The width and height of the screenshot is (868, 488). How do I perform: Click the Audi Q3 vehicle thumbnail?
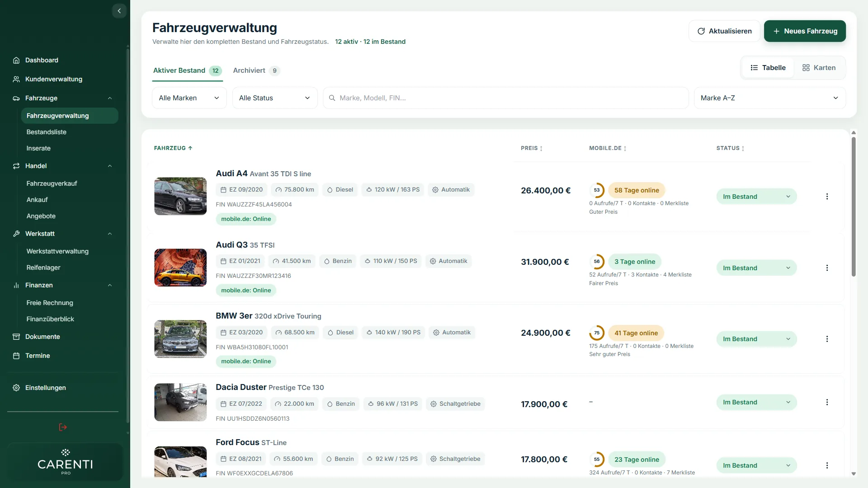click(x=180, y=267)
